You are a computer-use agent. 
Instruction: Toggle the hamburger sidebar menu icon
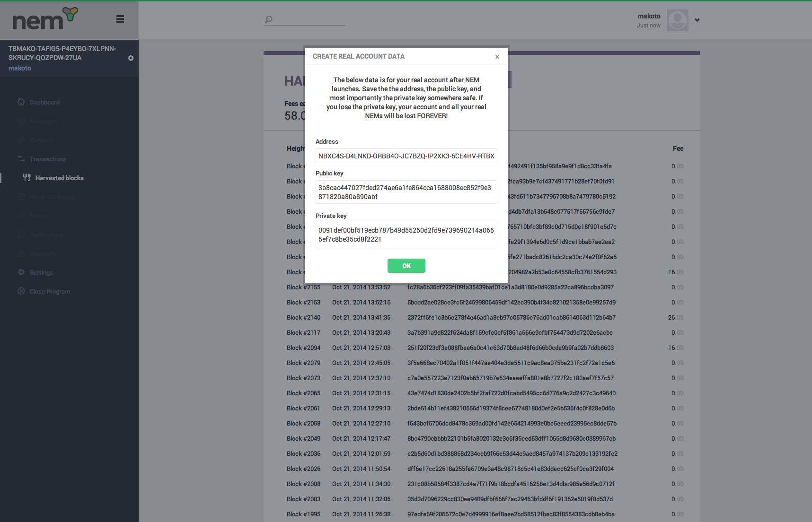(120, 19)
